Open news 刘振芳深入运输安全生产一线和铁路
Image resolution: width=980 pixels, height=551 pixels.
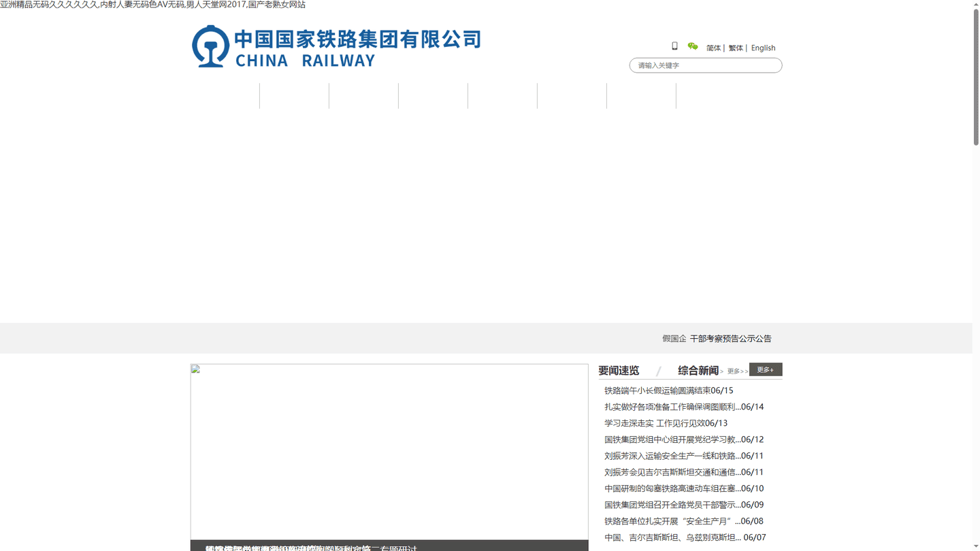tap(672, 456)
